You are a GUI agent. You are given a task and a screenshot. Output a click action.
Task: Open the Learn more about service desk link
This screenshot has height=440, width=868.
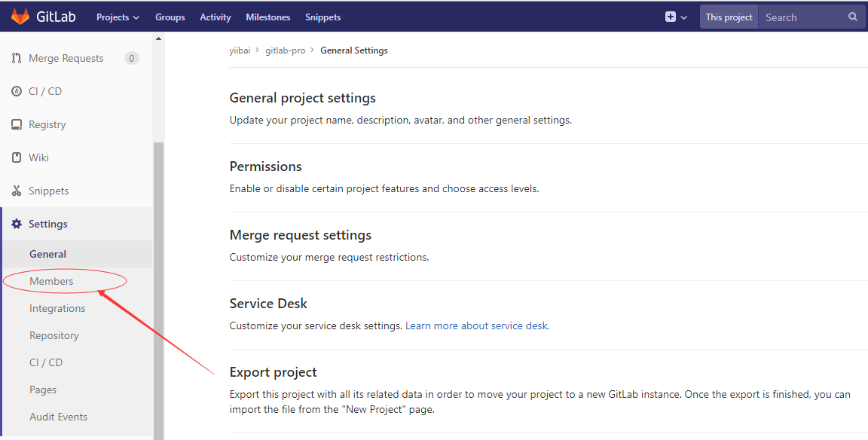point(477,325)
